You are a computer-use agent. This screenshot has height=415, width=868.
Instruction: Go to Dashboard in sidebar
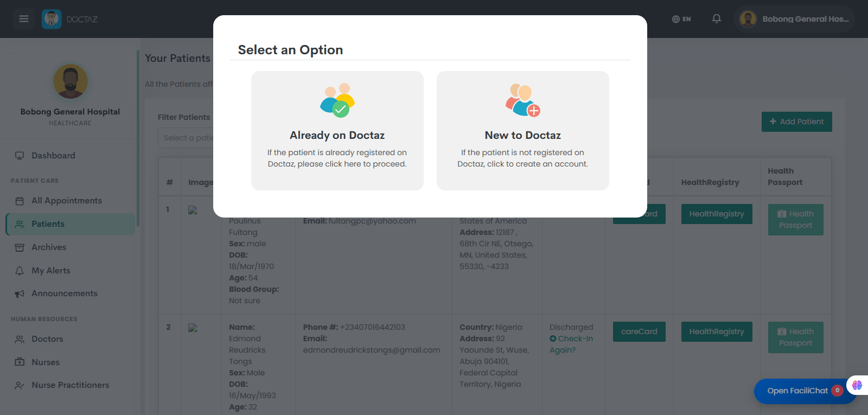tap(70, 156)
